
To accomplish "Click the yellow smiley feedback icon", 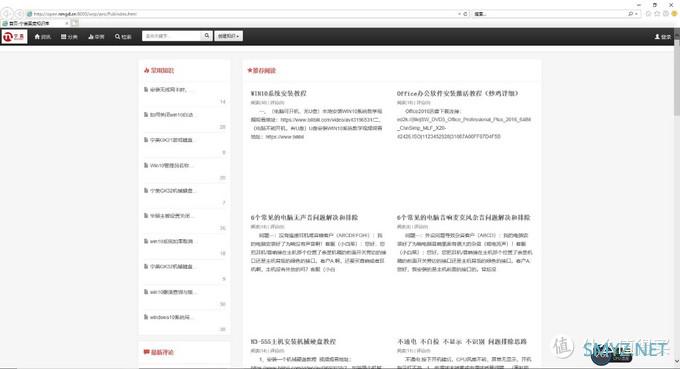I will point(674,14).
